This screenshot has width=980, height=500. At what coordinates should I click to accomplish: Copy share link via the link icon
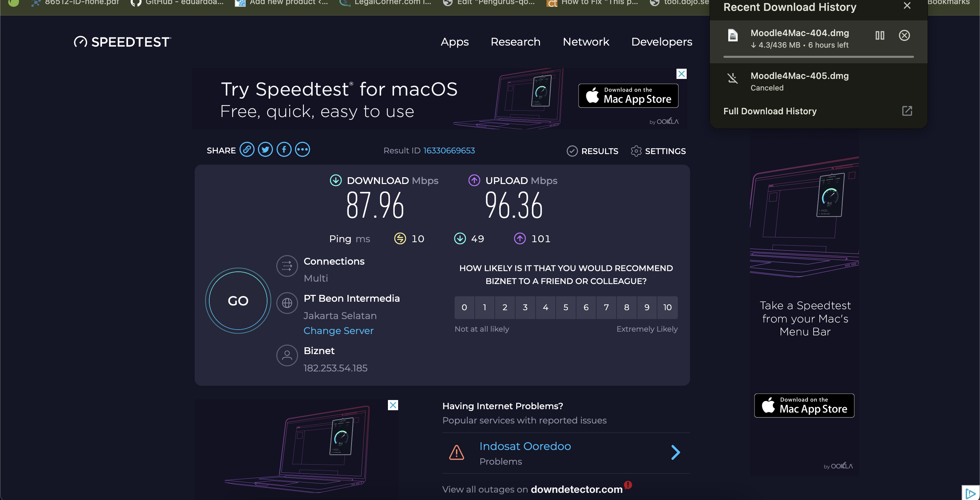(x=247, y=150)
